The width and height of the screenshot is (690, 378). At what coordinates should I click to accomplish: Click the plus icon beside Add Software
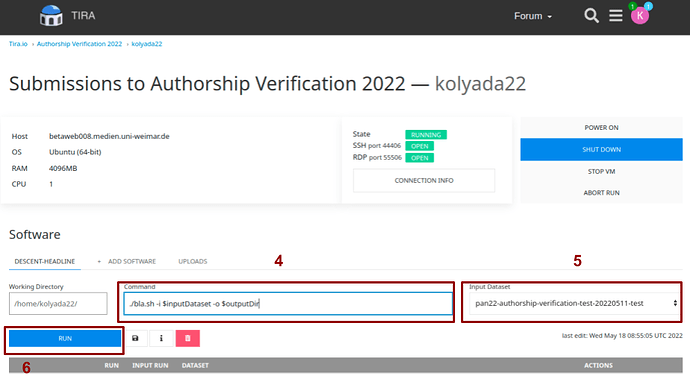(x=99, y=261)
